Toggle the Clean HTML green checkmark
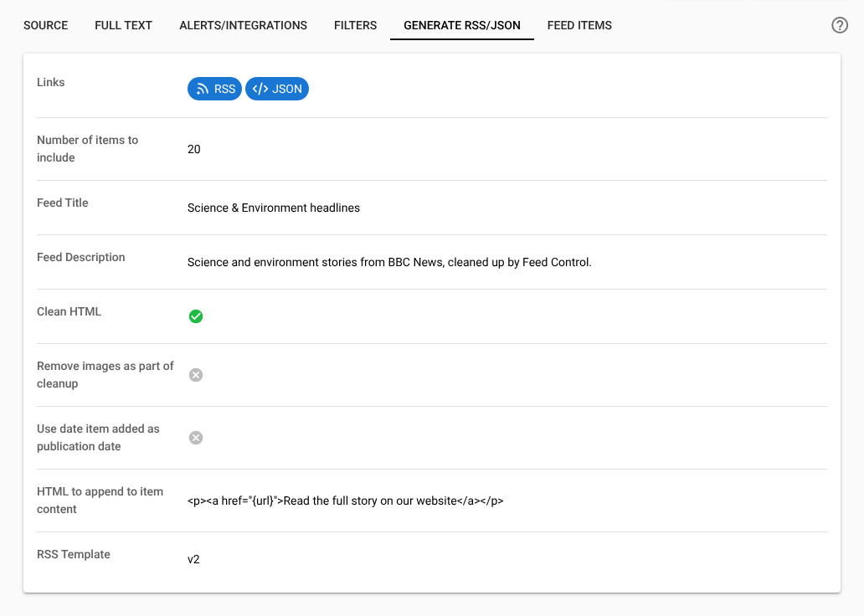 (196, 316)
